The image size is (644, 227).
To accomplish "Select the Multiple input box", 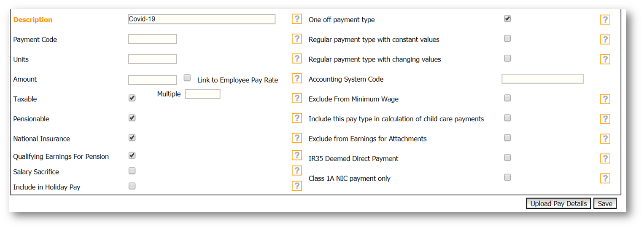I will (202, 94).
